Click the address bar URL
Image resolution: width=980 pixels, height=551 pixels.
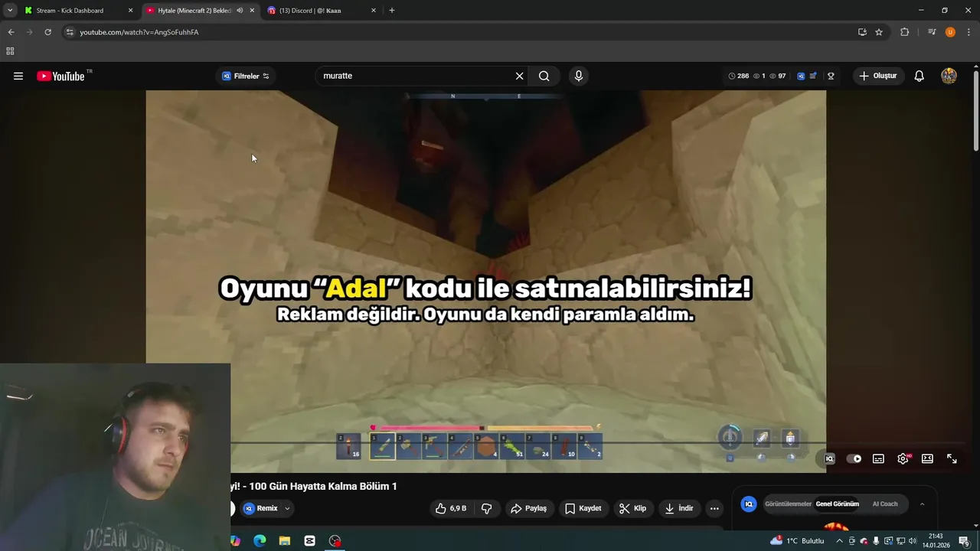[139, 32]
